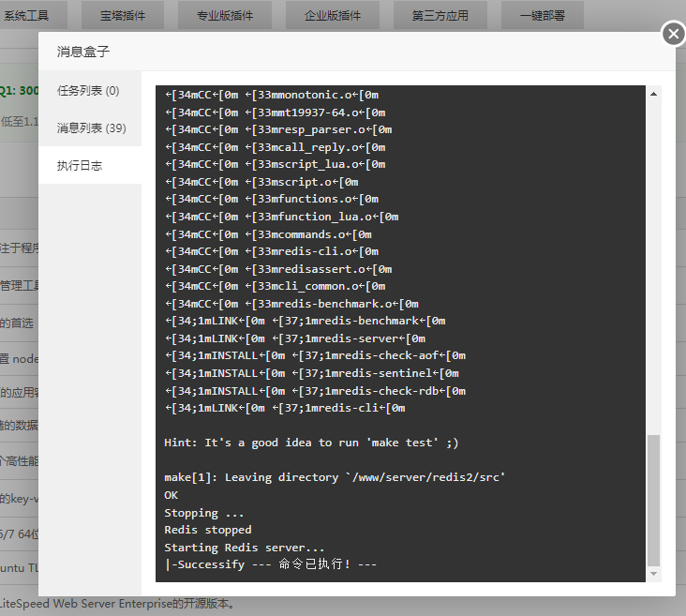Screen dimensions: 686x616
Task: Click log line containing redisassert.o
Action: point(278,269)
